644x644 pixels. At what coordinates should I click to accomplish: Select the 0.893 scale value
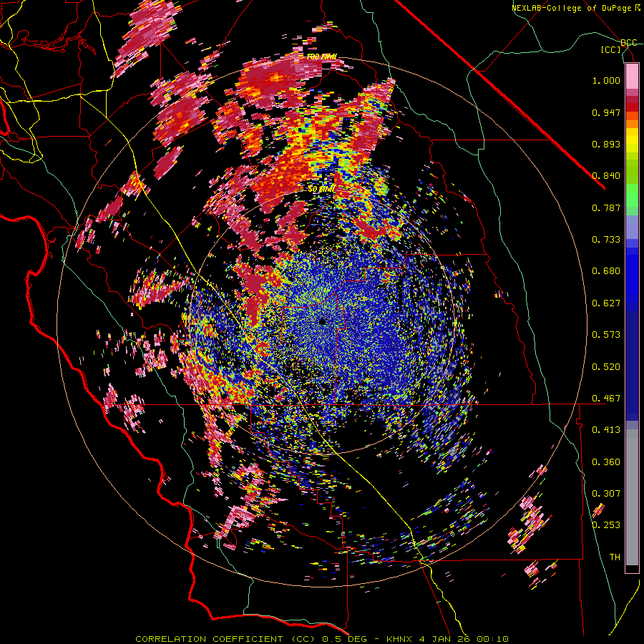coord(606,144)
